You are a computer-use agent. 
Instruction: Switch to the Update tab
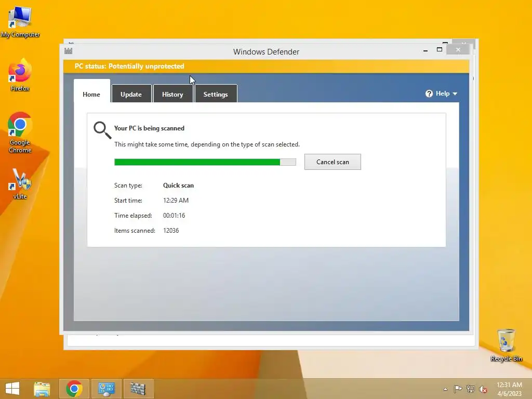[x=131, y=94]
